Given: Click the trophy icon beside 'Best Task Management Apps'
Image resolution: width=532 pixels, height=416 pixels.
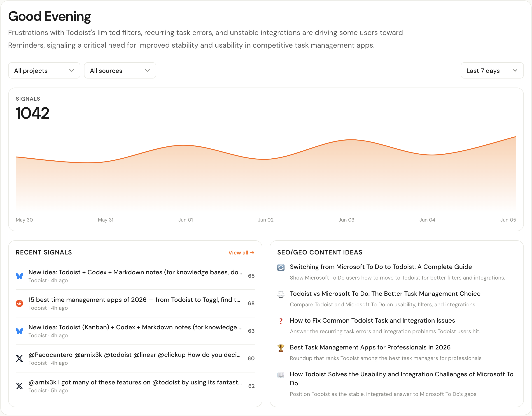Looking at the screenshot, I should (281, 348).
